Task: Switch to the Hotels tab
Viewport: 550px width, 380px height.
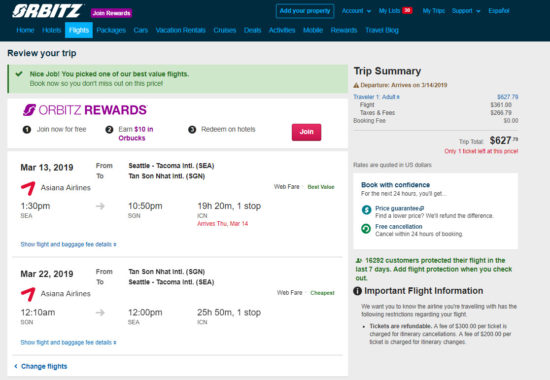Action: 51,30
